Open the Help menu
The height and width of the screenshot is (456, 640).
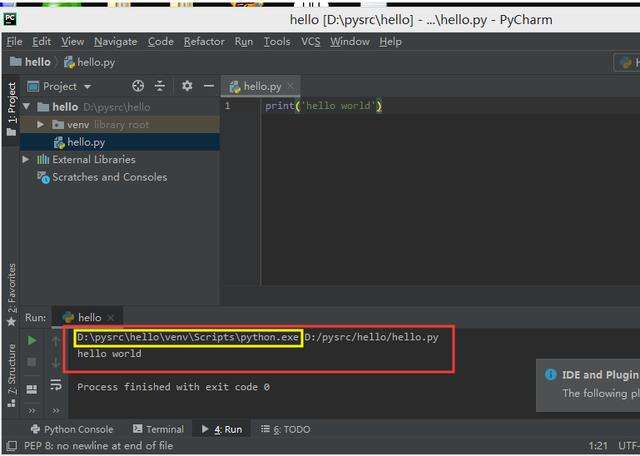pyautogui.click(x=391, y=42)
